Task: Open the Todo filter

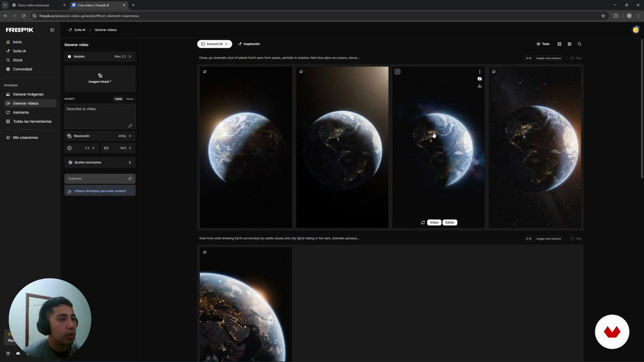Action: pyautogui.click(x=543, y=44)
